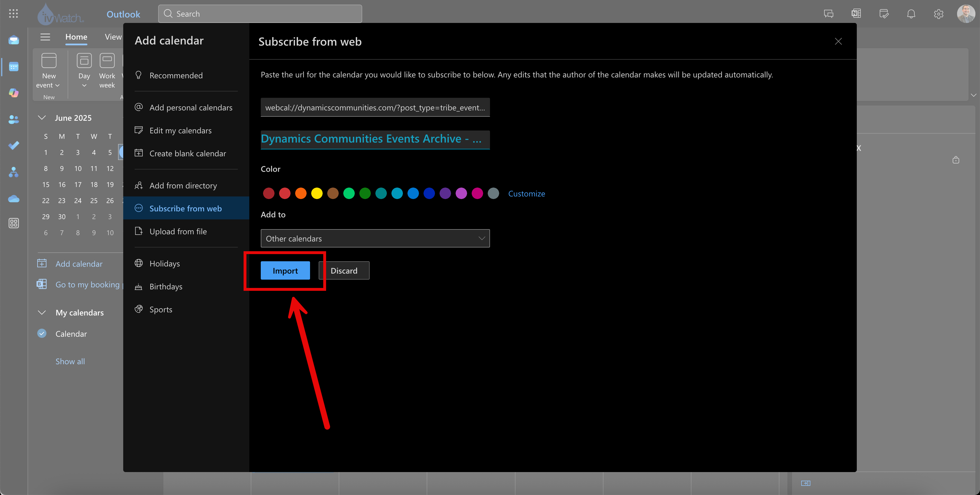Screen dimensions: 980x495
Task: Open Holidays calendars option
Action: pyautogui.click(x=186, y=264)
